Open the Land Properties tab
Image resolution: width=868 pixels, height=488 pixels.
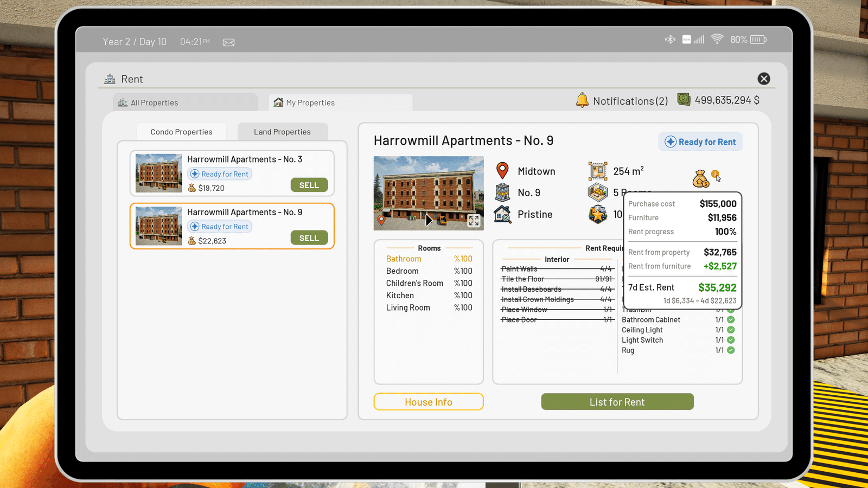point(282,132)
